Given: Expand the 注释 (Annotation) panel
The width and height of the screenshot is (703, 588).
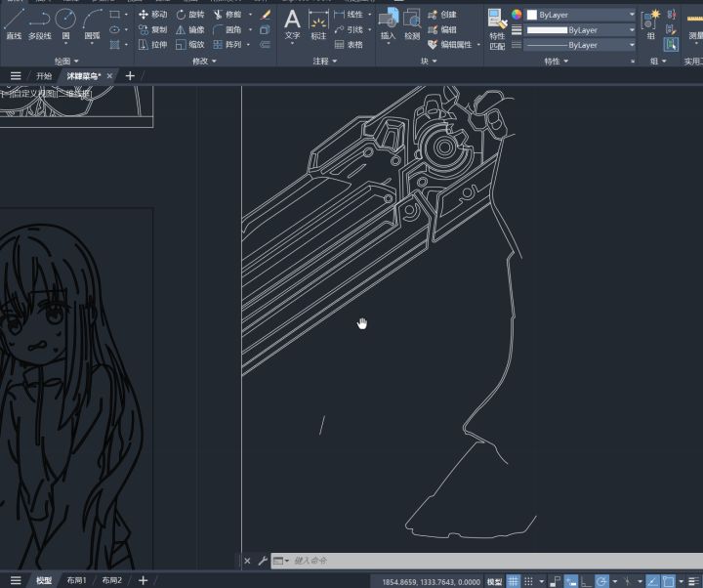Looking at the screenshot, I should [324, 61].
